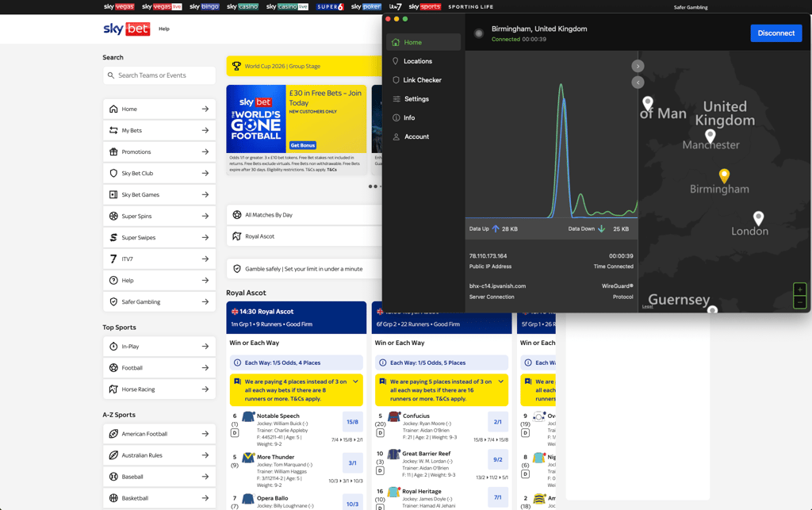Zoom out on the VPN map
This screenshot has height=510, width=812.
point(799,302)
